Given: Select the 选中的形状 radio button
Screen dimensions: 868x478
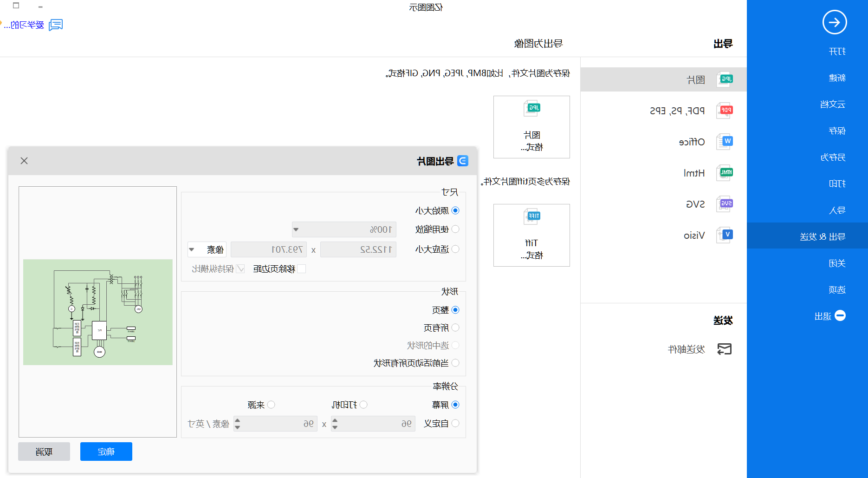Looking at the screenshot, I should 455,345.
